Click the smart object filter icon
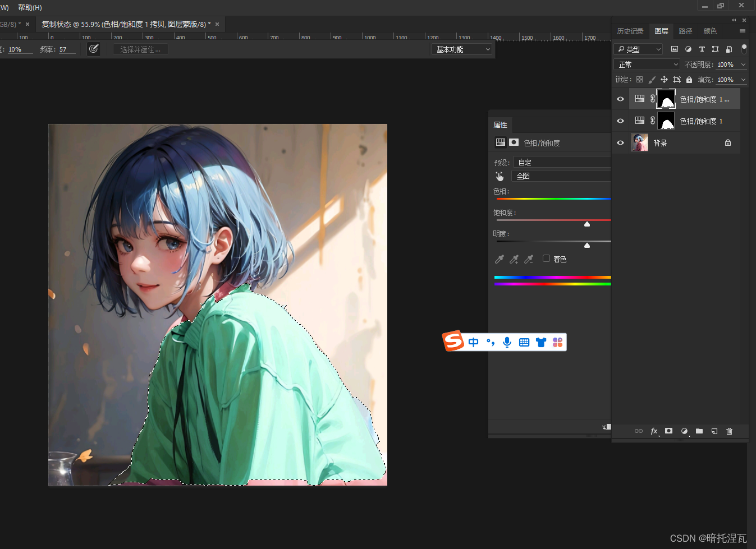The image size is (756, 549). 728,49
